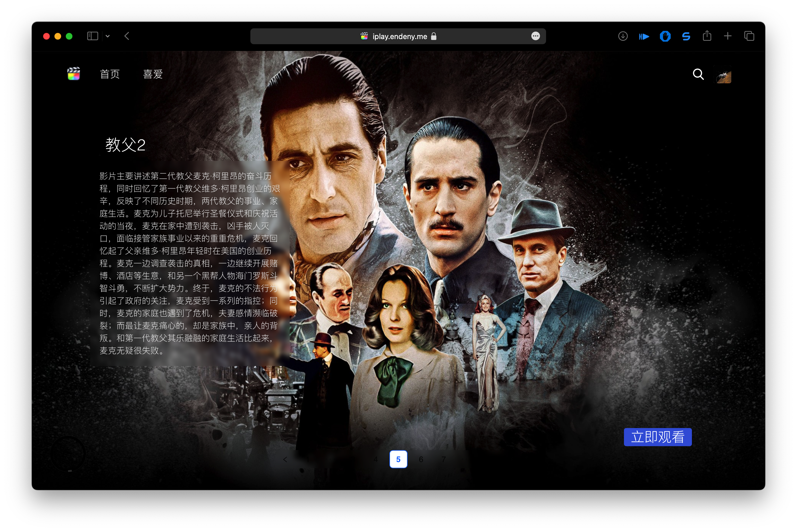Click the iPlay clapperboard logo
This screenshot has width=797, height=532.
tap(74, 74)
